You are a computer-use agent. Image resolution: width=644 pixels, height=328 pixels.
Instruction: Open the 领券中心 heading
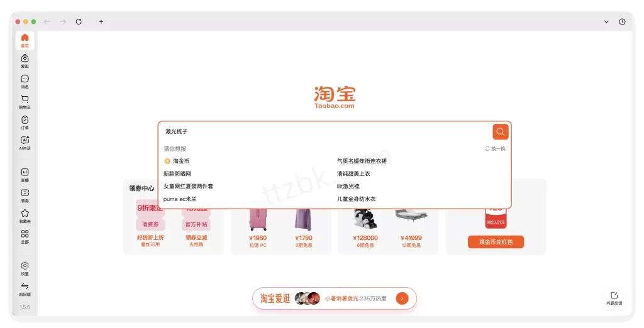click(142, 188)
